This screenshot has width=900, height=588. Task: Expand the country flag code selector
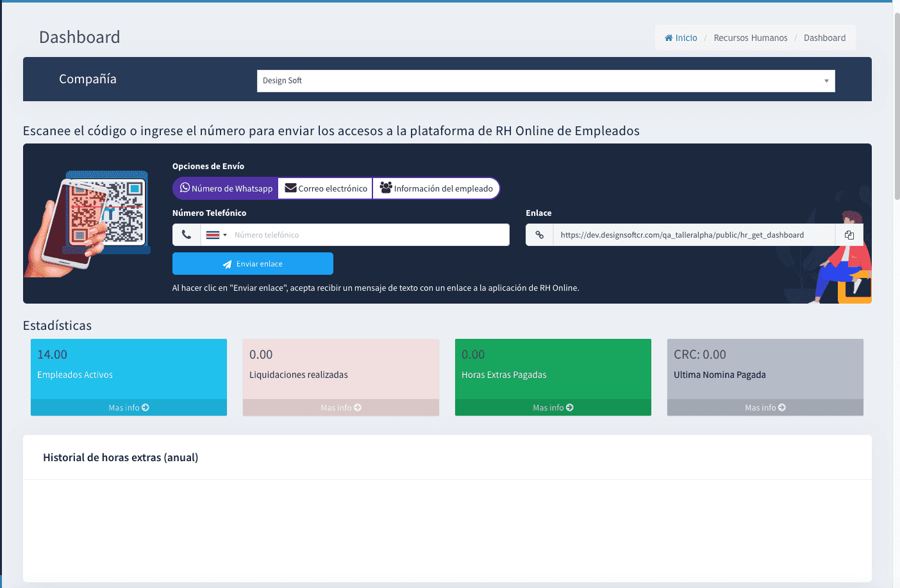[x=217, y=235]
